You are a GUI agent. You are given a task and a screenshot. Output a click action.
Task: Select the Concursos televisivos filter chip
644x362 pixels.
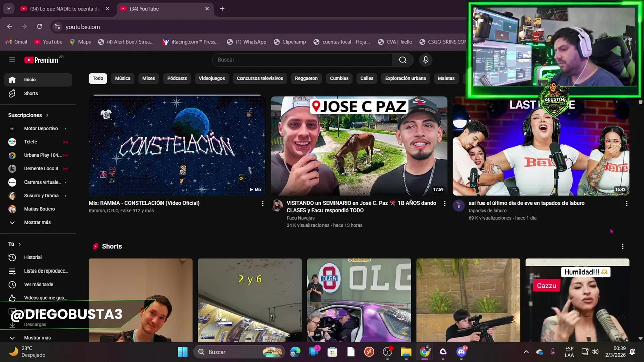pyautogui.click(x=260, y=78)
